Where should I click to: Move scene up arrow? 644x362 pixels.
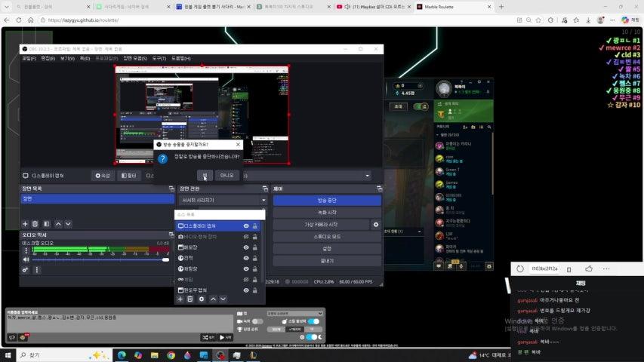(x=58, y=224)
